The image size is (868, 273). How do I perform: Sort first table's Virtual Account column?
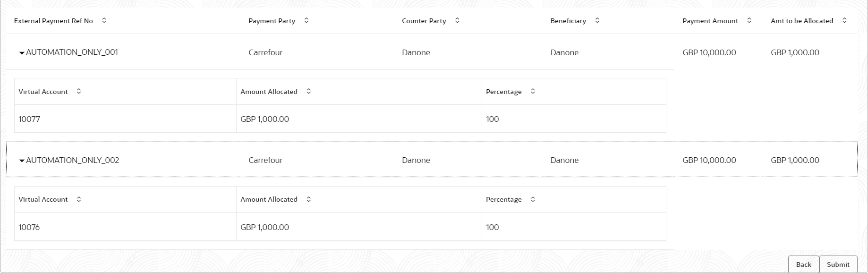click(x=79, y=91)
